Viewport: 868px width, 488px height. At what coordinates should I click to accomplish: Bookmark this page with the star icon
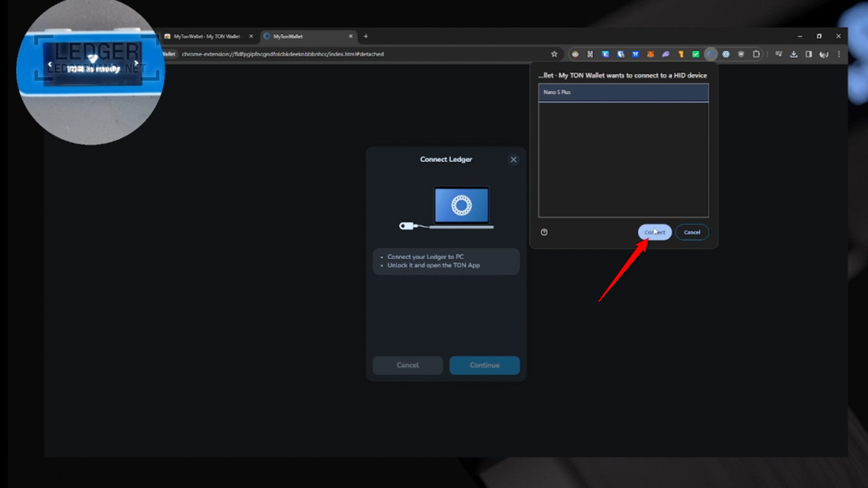tap(554, 54)
